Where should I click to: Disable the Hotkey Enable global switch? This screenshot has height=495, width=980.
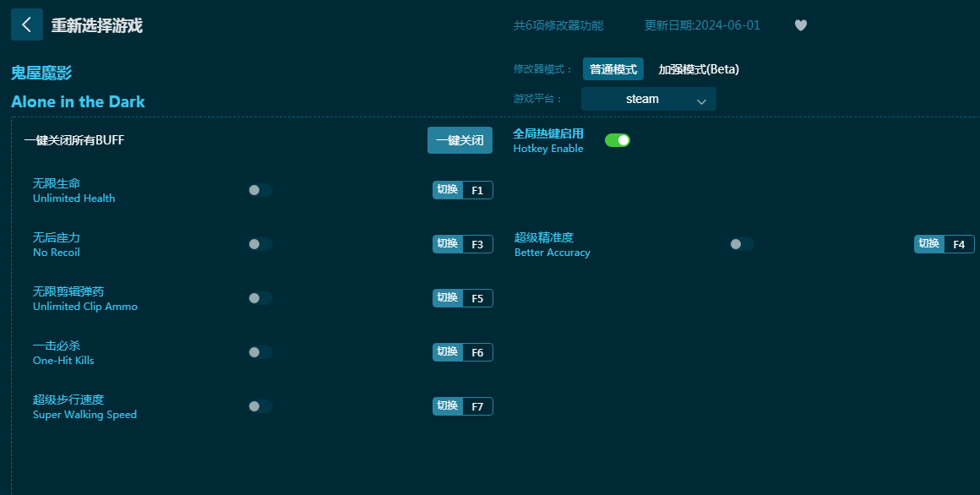[618, 140]
